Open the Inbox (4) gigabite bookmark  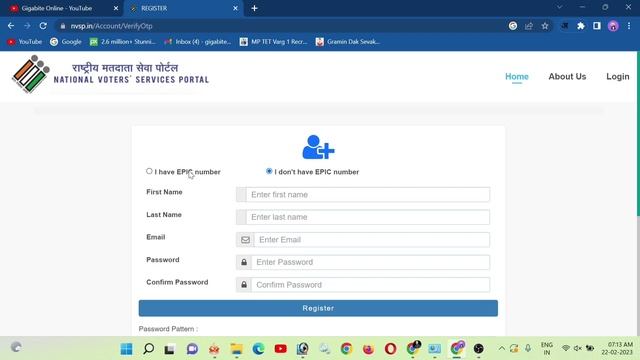tap(198, 42)
